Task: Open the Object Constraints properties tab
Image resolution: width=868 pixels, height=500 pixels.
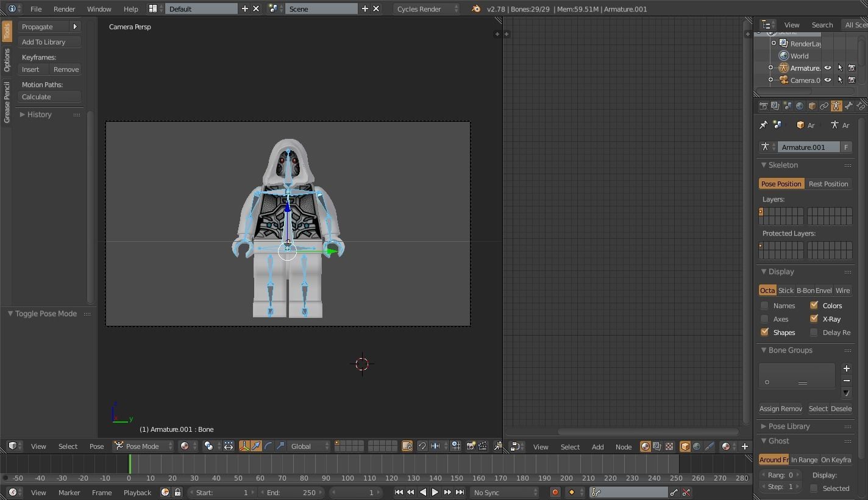Action: coord(824,106)
